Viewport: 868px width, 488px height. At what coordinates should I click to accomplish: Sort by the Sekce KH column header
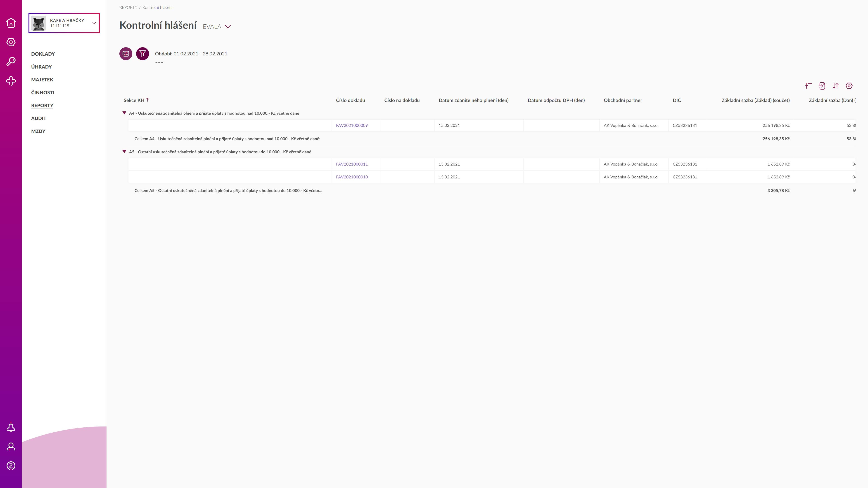[x=134, y=100]
